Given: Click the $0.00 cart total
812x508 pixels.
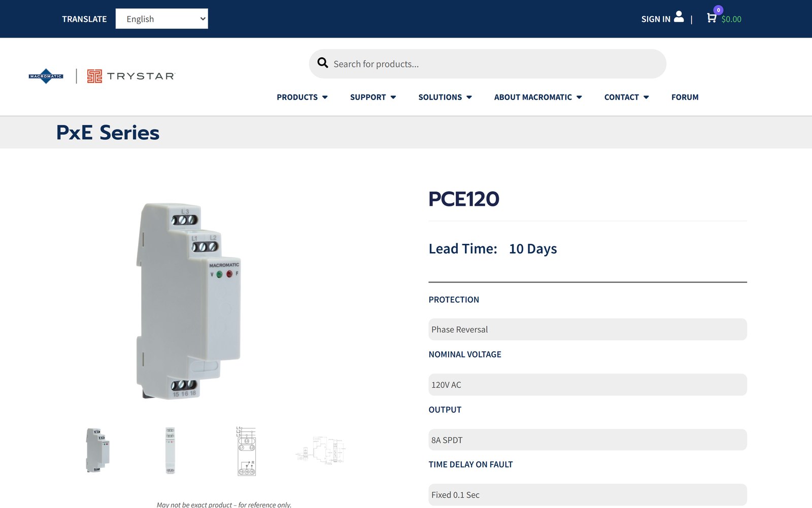Looking at the screenshot, I should click(x=731, y=19).
